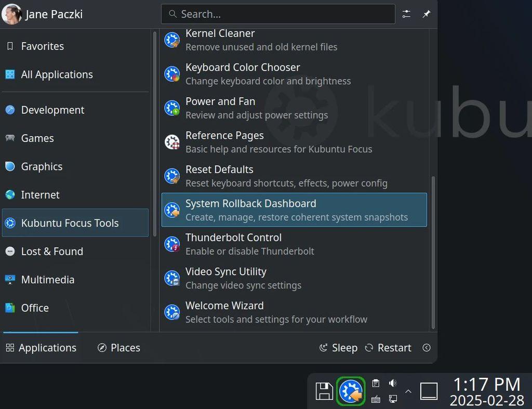The width and height of the screenshot is (532, 409).
Task: Click 'Select tools and settings for your workflow'
Action: (x=276, y=319)
